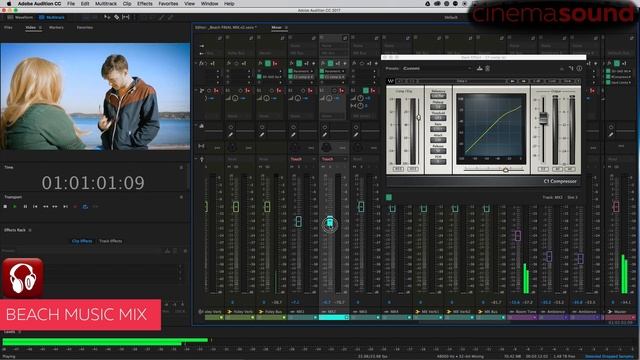Viewport: 640px width, 360px height.
Task: Toggle the fx power on MX1 channel
Action: pyautogui.click(x=299, y=63)
